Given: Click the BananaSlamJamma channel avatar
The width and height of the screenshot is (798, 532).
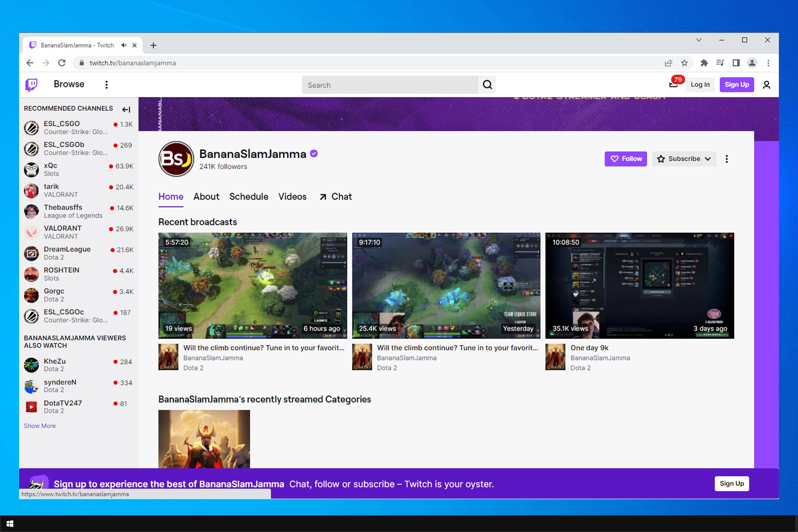Looking at the screenshot, I should [x=176, y=159].
